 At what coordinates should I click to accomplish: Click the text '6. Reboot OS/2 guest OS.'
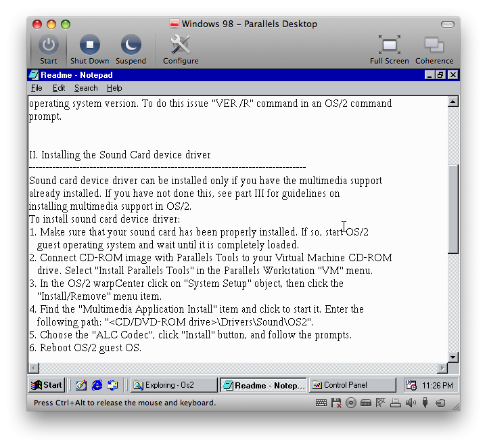85,348
